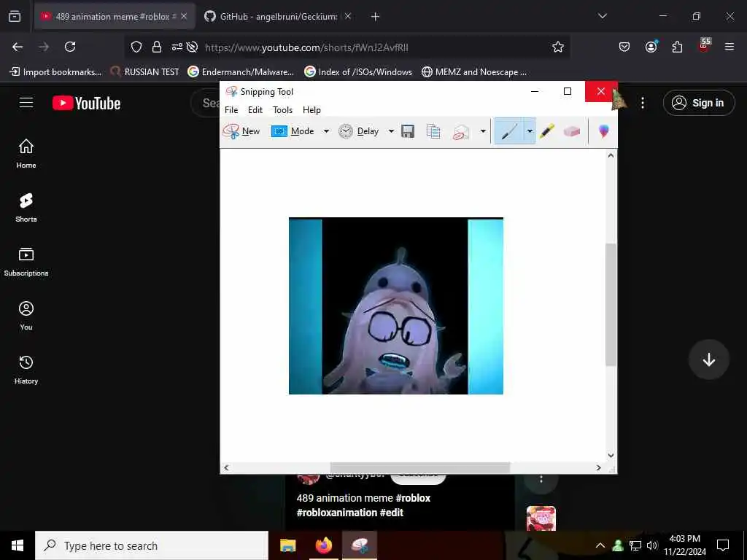The image size is (747, 560).
Task: Bookmark this page with star icon
Action: [x=558, y=47]
